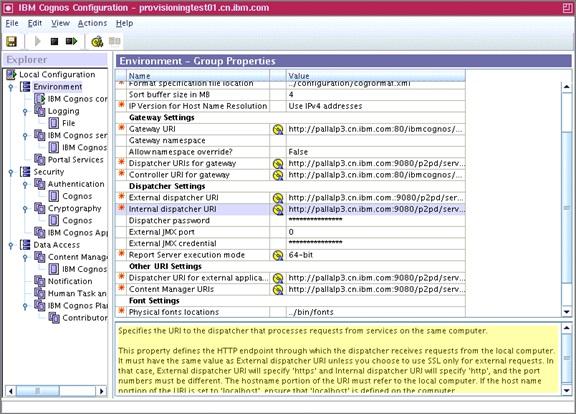Open the View menu
Viewport: 576px width, 414px height.
point(60,23)
